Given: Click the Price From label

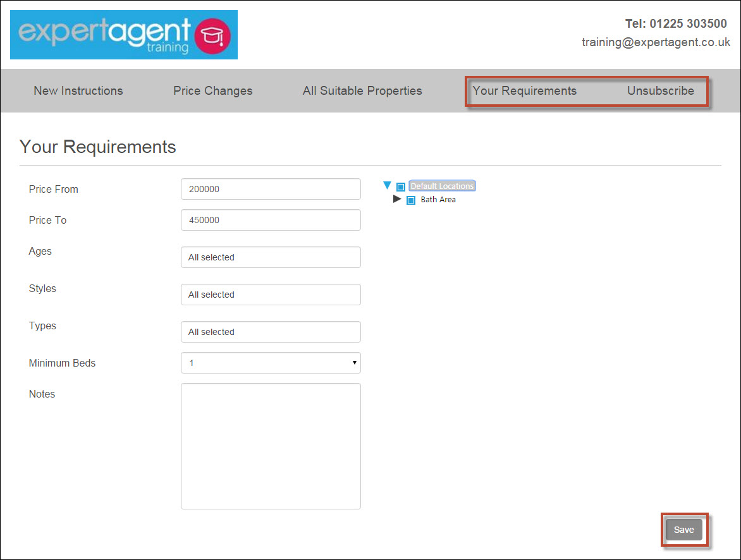Looking at the screenshot, I should click(x=53, y=189).
